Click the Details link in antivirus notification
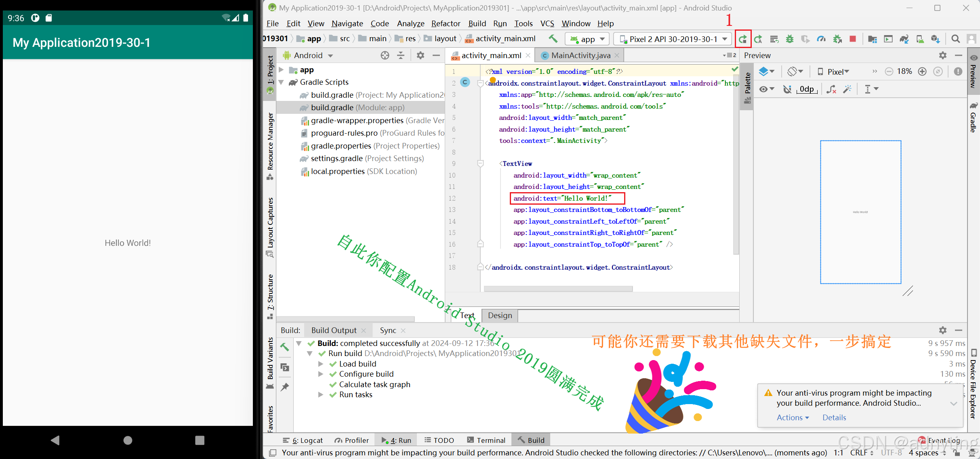Viewport: 980px width, 459px height. pos(834,417)
